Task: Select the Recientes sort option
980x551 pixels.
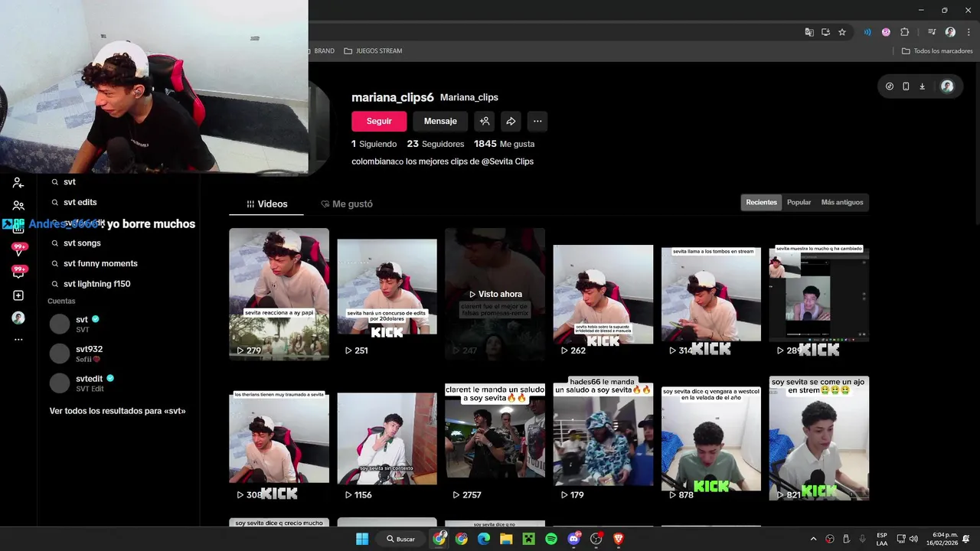Action: coord(761,202)
